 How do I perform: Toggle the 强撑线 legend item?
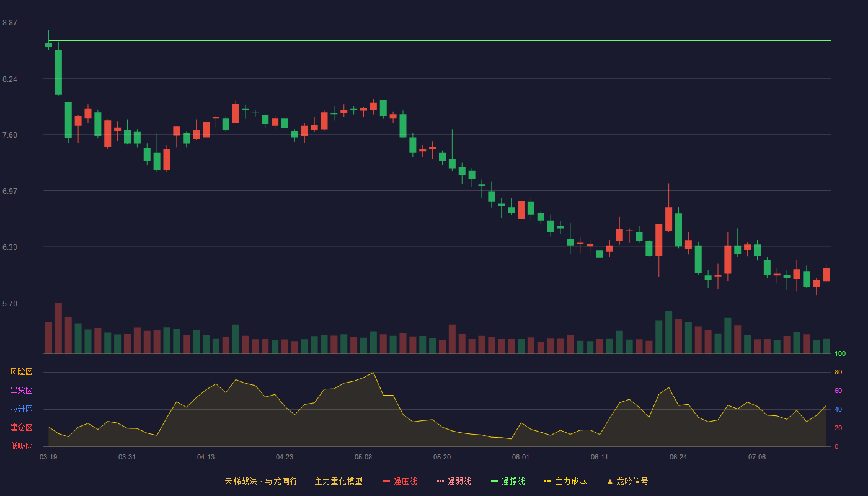508,481
